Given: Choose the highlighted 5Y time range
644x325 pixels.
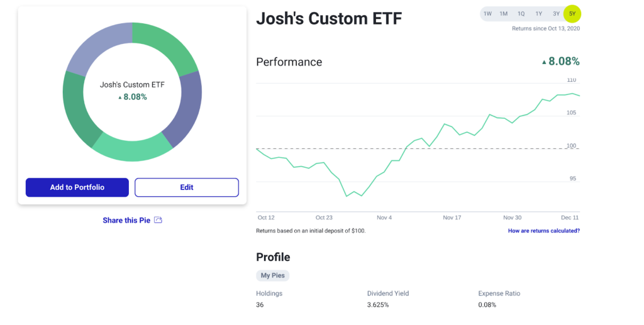Looking at the screenshot, I should click(x=572, y=14).
